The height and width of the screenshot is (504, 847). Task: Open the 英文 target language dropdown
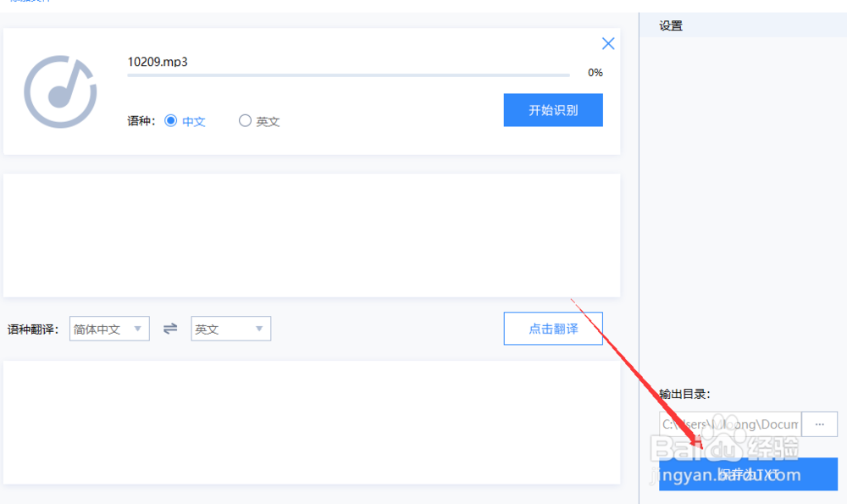point(230,328)
